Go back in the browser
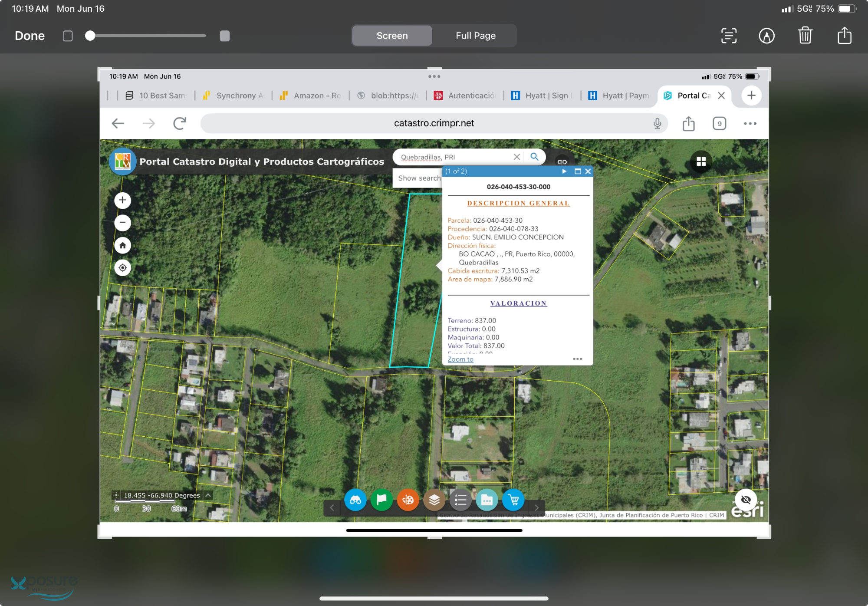The image size is (868, 606). coord(118,123)
